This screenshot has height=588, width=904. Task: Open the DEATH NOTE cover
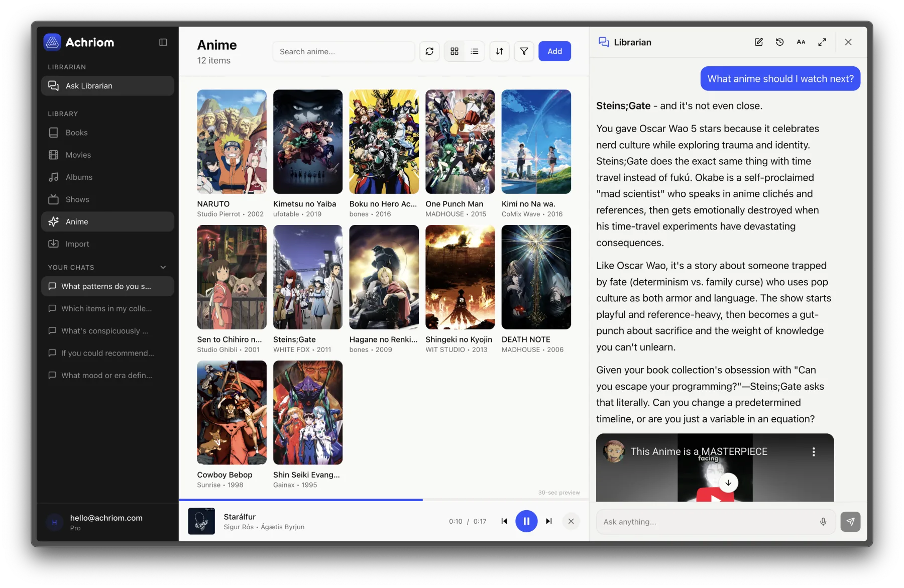(x=536, y=277)
